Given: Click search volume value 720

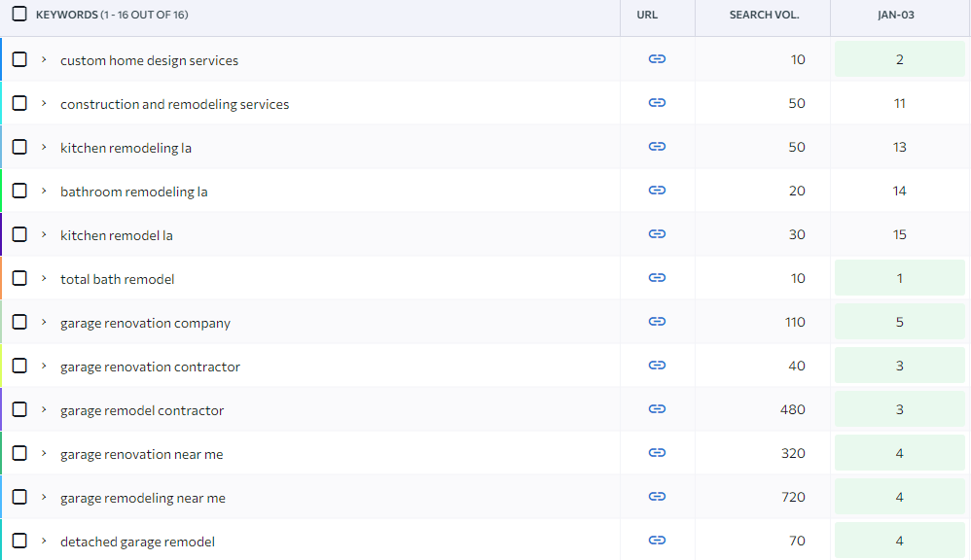Looking at the screenshot, I should coord(793,497).
